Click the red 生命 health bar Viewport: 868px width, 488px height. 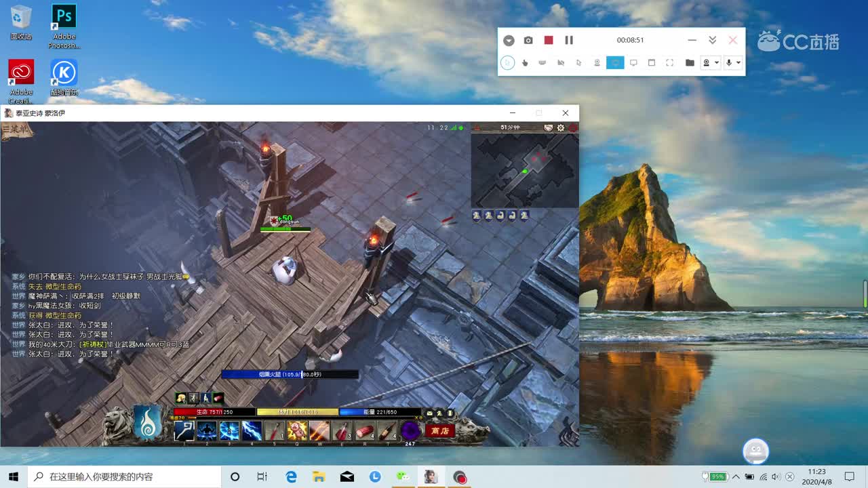pos(214,411)
